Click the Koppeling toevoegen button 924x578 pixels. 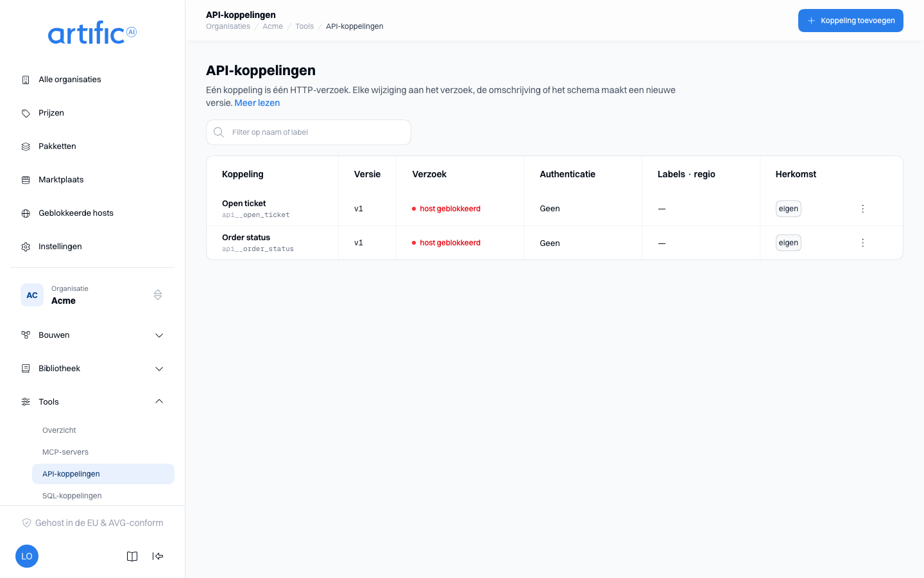[851, 21]
